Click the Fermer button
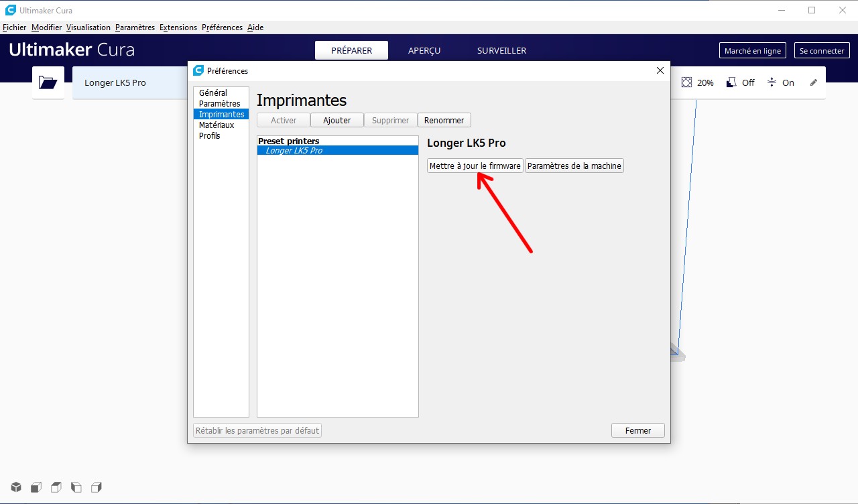 638,430
